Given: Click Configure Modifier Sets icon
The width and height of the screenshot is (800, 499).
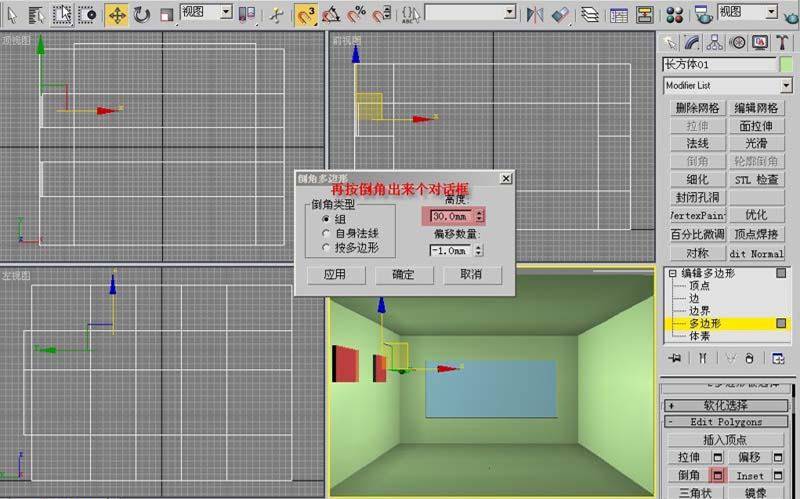Looking at the screenshot, I should pos(778,358).
